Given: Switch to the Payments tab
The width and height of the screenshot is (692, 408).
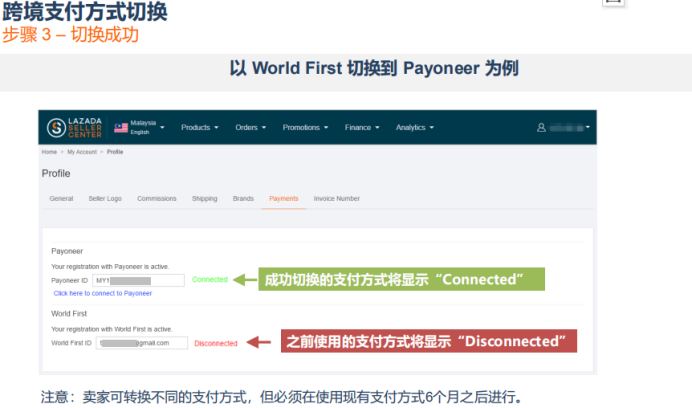Looking at the screenshot, I should click(x=284, y=199).
